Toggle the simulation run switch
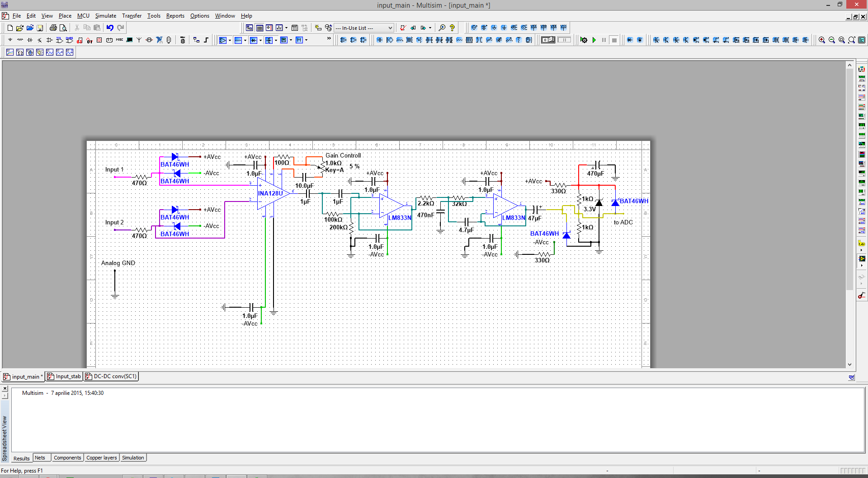The image size is (868, 478). (x=548, y=40)
